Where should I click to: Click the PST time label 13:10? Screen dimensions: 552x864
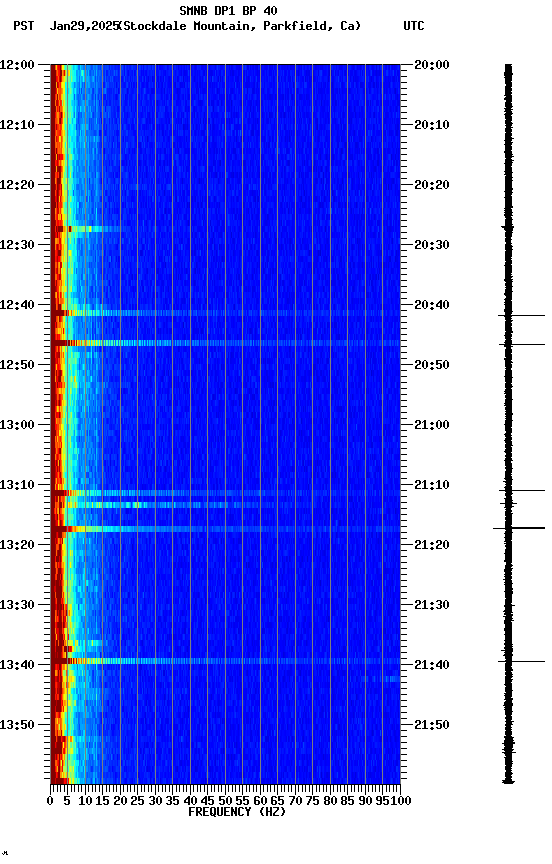[17, 485]
